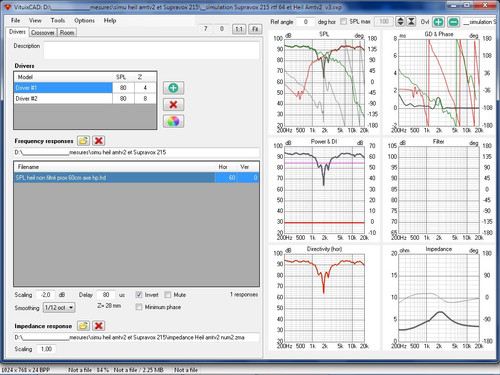
Task: Click Z value 4 for Driver #1
Action: point(145,88)
